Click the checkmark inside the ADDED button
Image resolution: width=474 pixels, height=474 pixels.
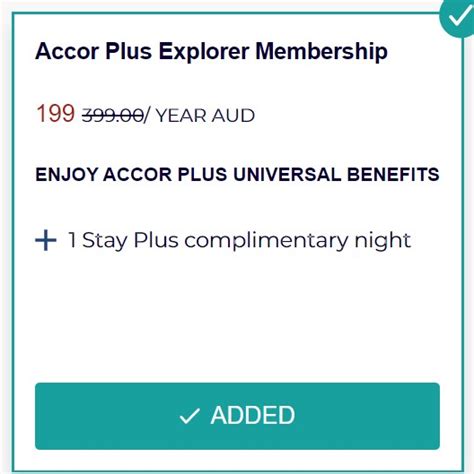(x=190, y=416)
